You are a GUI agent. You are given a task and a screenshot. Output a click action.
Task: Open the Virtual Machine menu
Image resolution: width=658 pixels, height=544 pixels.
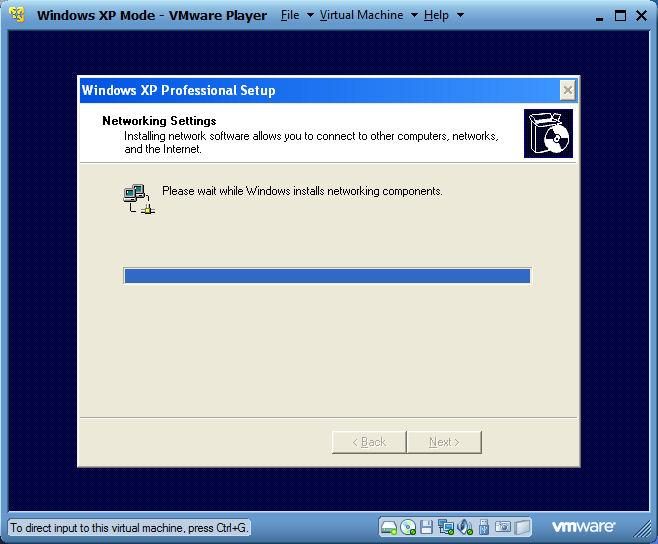tap(361, 15)
